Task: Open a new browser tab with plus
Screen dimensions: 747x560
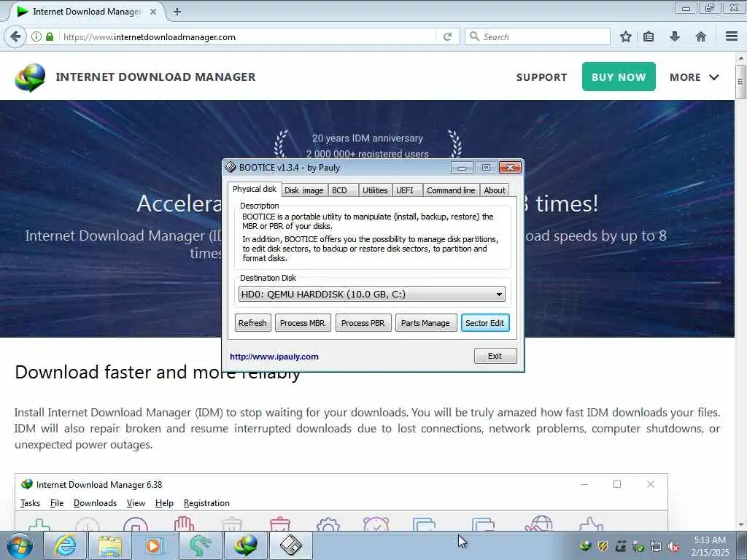Action: [x=177, y=12]
